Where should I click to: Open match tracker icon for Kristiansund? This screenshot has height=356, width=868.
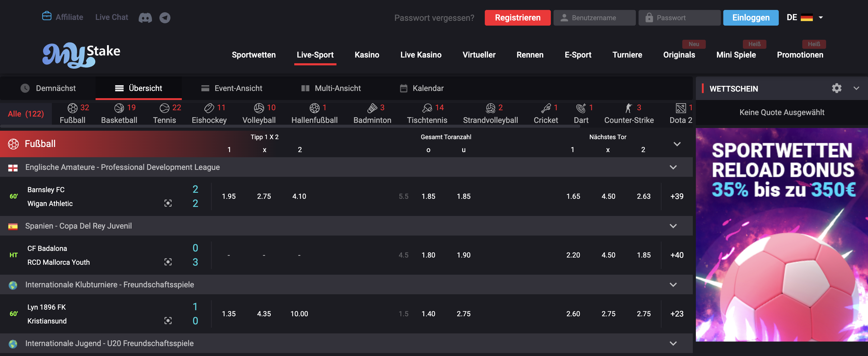pyautogui.click(x=168, y=321)
